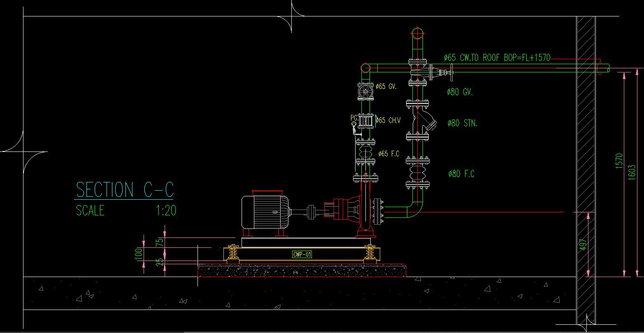Select the ø65 check valve symbol
The height and width of the screenshot is (333, 644).
[x=365, y=121]
